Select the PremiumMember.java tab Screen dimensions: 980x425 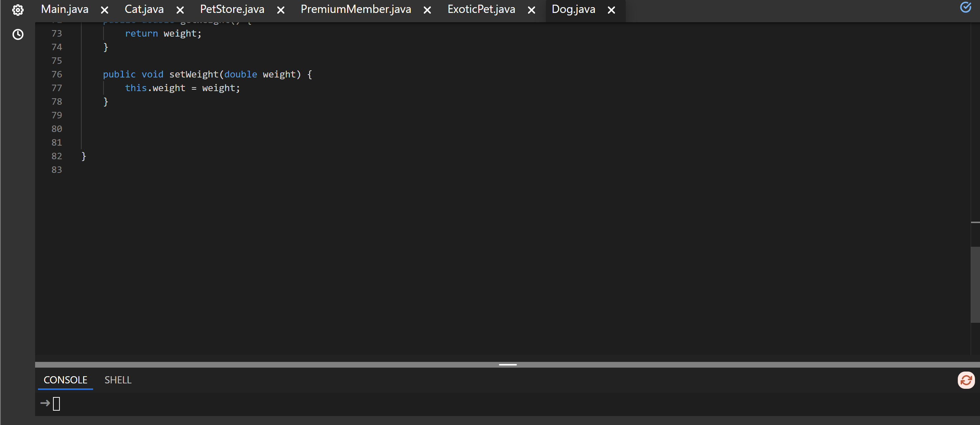[x=356, y=10]
